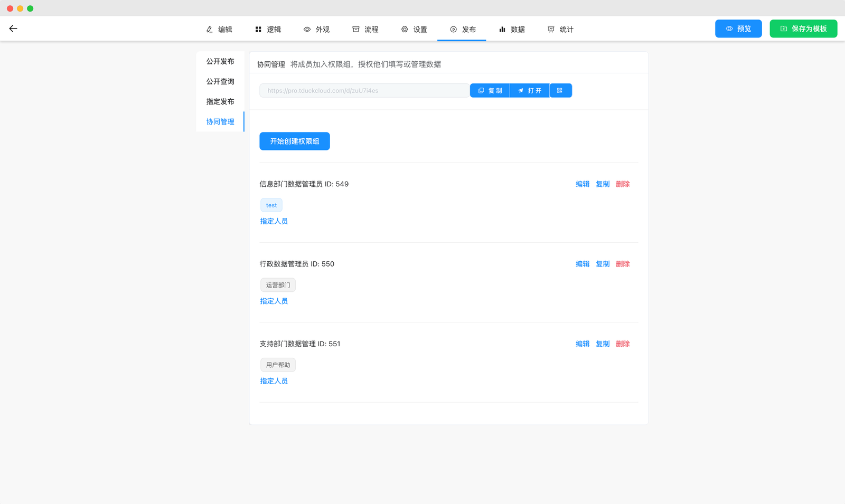Click the green 保存为模板 button
This screenshot has height=504, width=845.
(x=803, y=28)
